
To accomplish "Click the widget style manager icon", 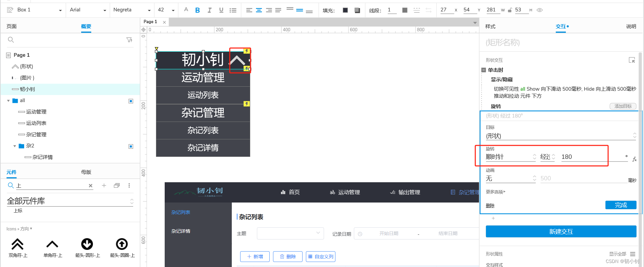I will 10,10.
